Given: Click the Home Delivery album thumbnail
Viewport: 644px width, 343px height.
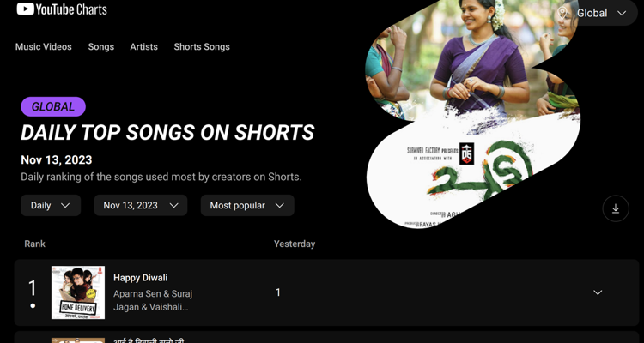Looking at the screenshot, I should [x=78, y=292].
